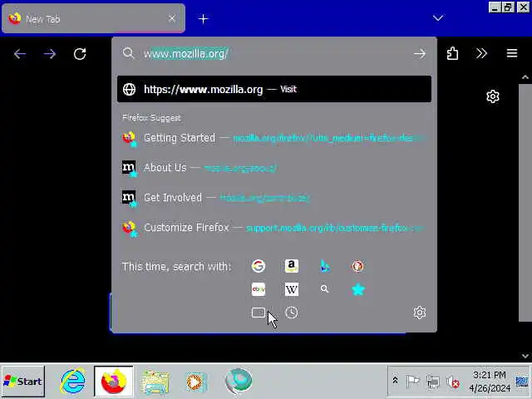The image size is (532, 399).
Task: Launch Internet Explorer from taskbar
Action: (x=72, y=382)
